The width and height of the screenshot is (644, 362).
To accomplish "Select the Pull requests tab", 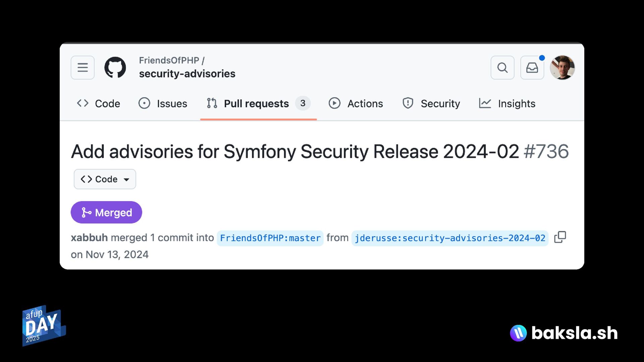I will tap(259, 104).
